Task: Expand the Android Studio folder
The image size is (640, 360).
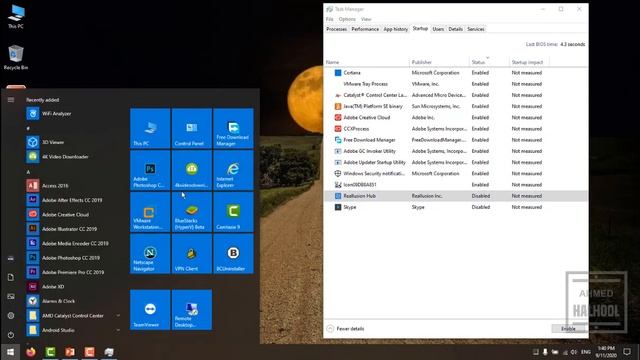Action: tap(73, 330)
